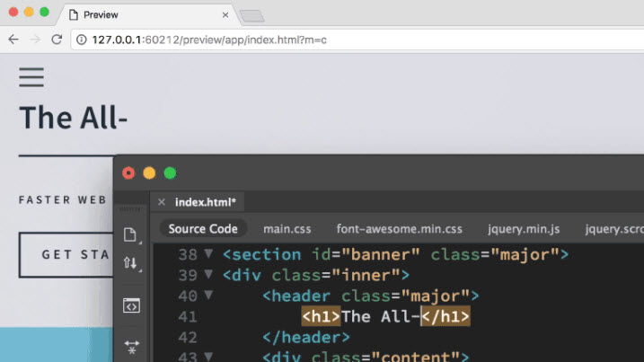Select the Preview browser tab

[148, 14]
